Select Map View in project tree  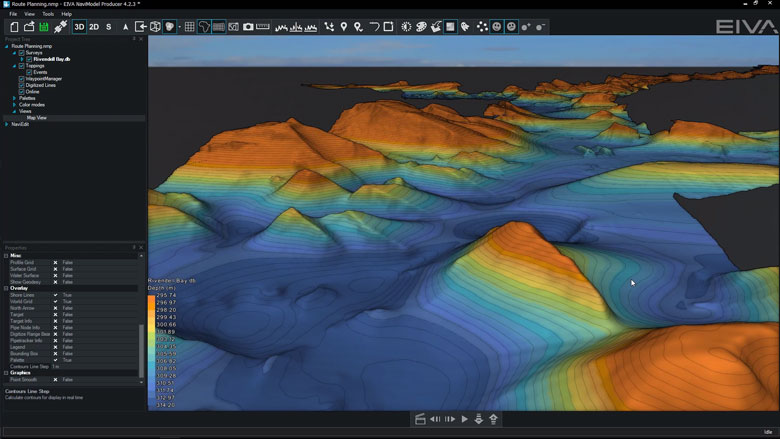[36, 117]
